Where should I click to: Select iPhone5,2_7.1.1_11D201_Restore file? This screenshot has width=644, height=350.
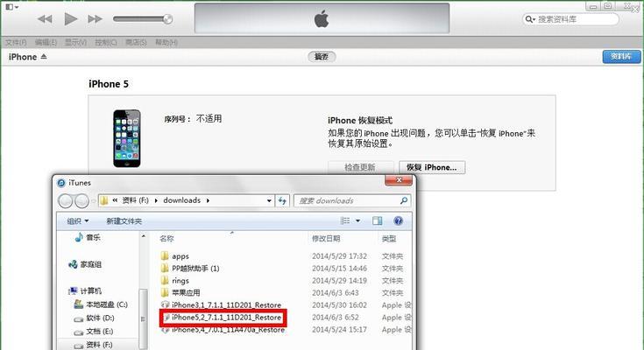(x=226, y=317)
